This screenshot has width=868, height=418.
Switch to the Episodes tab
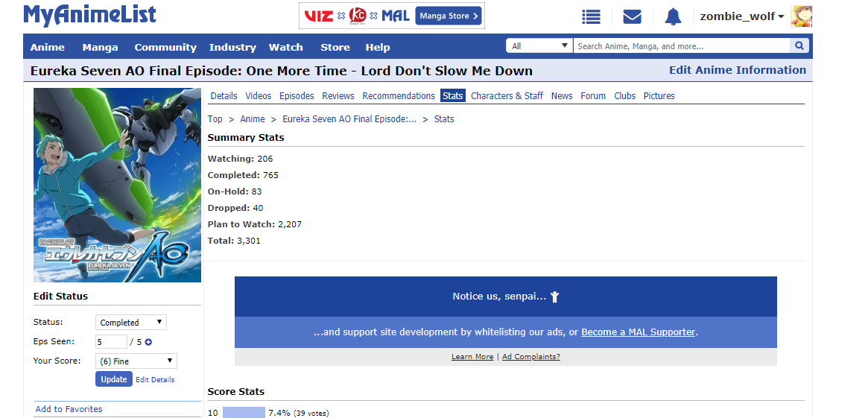click(297, 96)
